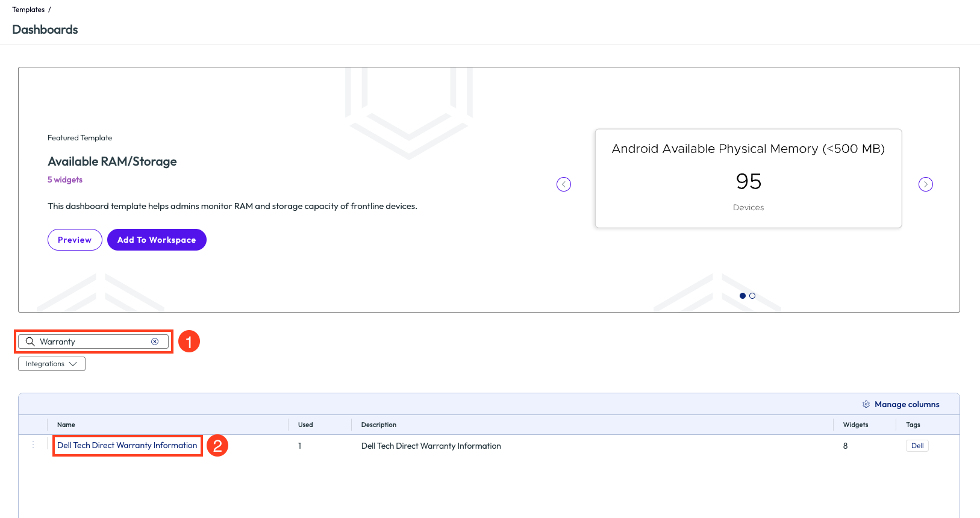Preview the Available RAM/Storage template

coord(75,240)
